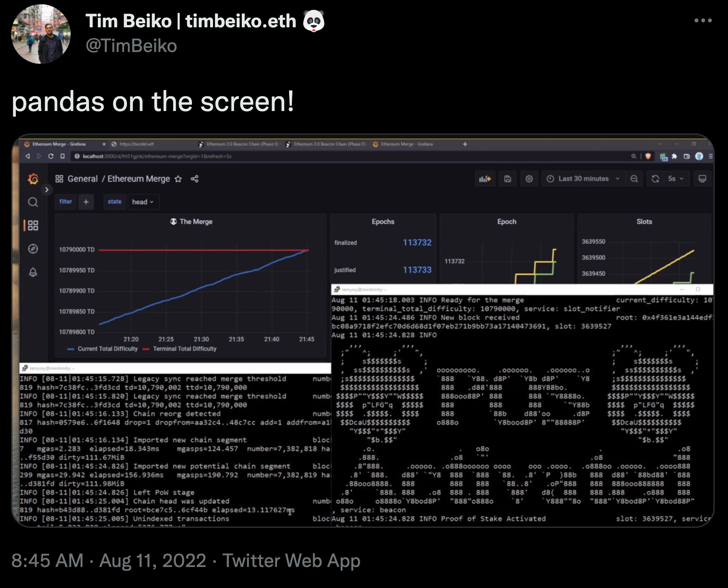
Task: Star the Ethereum Merge dashboard
Action: pyautogui.click(x=178, y=179)
